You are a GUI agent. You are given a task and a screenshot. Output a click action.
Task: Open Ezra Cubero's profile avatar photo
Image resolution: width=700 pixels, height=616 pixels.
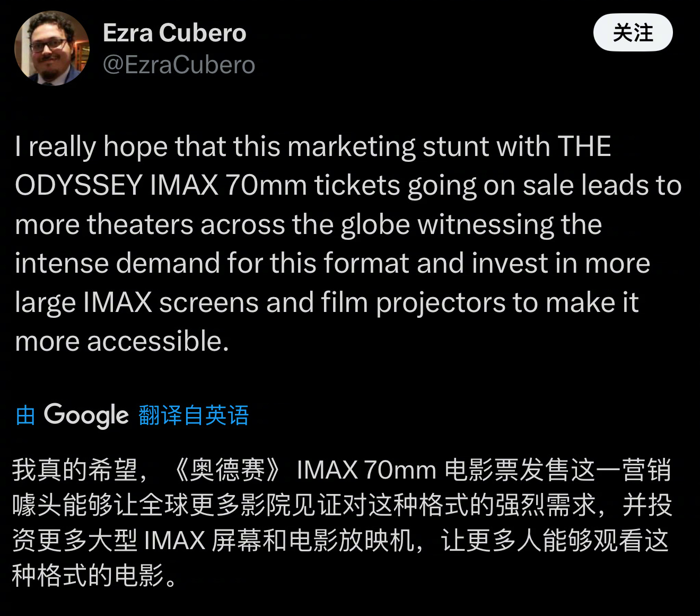point(51,48)
